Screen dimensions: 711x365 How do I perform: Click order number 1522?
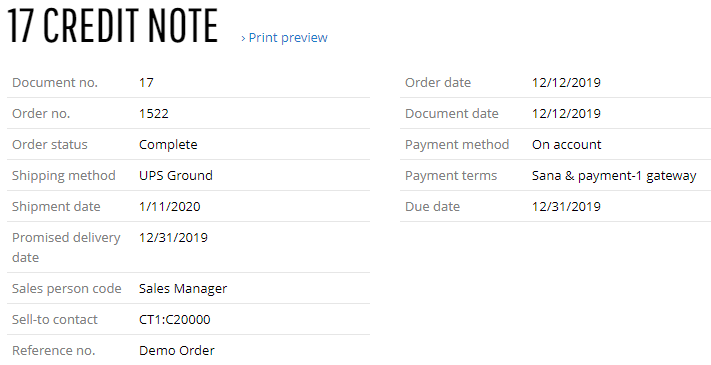click(154, 113)
